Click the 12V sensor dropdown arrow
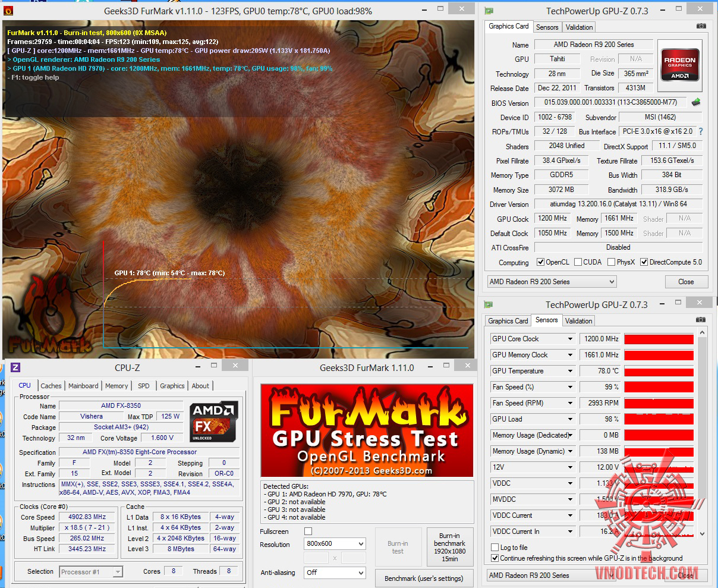Screen dimensions: 718x588 570,467
